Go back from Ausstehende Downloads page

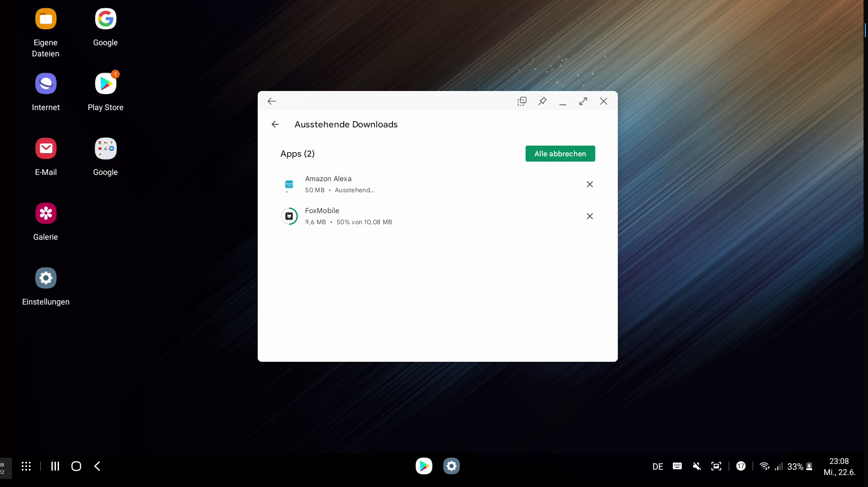[x=275, y=124]
